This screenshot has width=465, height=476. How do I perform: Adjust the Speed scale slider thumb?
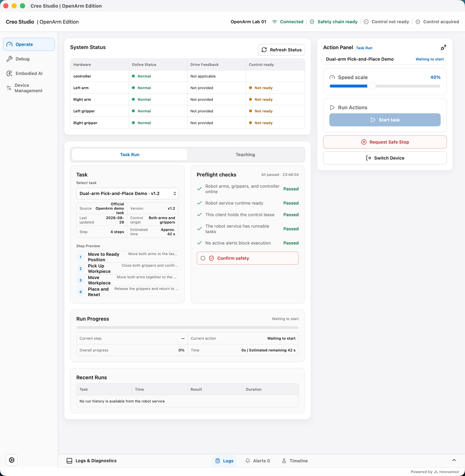point(371,86)
